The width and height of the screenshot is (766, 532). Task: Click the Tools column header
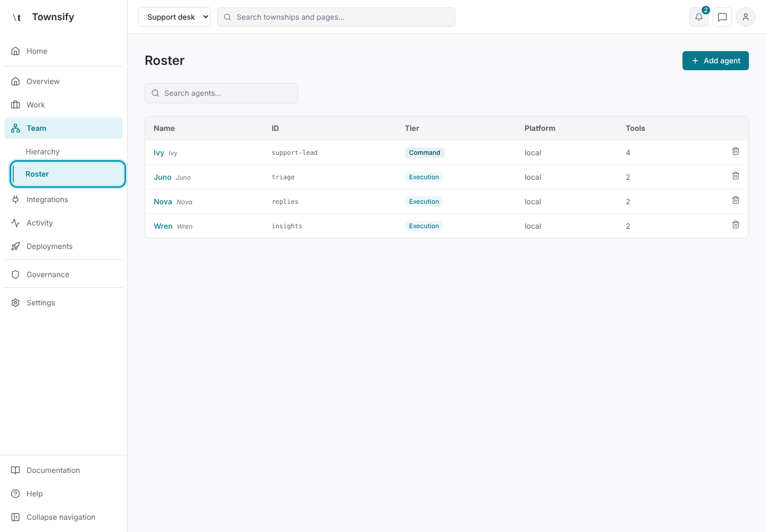pyautogui.click(x=636, y=128)
